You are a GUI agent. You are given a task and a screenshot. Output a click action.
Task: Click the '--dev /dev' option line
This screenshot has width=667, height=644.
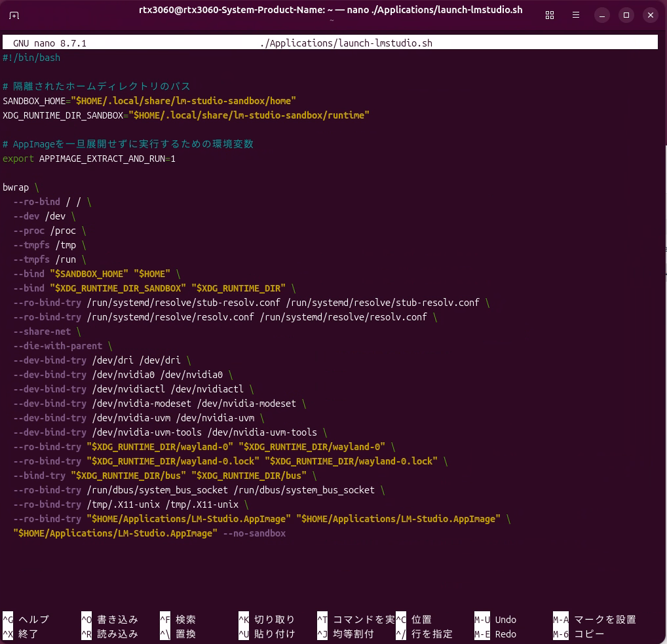pyautogui.click(x=45, y=216)
